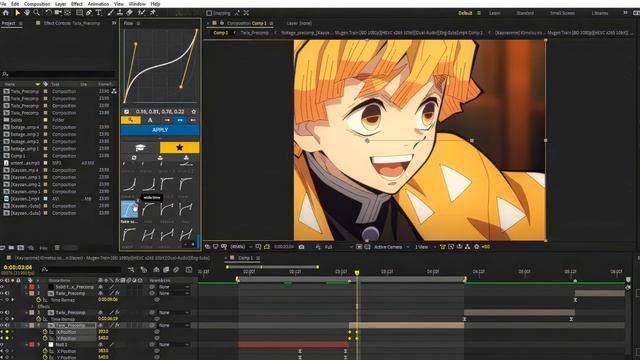Open the Window menu
The width and height of the screenshot is (640, 360).
coord(137,4)
